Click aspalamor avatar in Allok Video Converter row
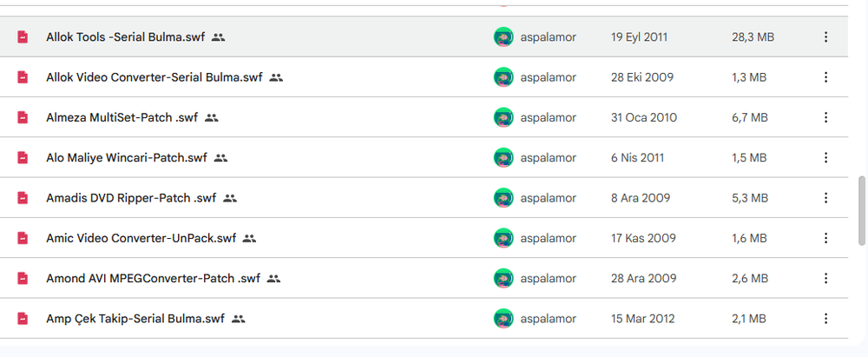The height and width of the screenshot is (357, 868). [x=503, y=77]
